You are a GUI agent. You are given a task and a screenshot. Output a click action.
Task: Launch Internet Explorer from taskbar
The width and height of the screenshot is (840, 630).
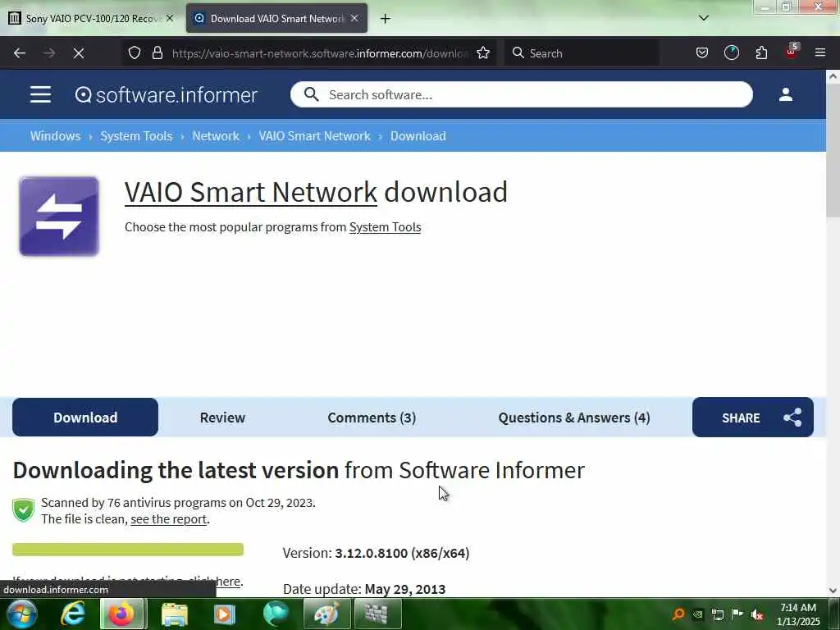pos(72,614)
